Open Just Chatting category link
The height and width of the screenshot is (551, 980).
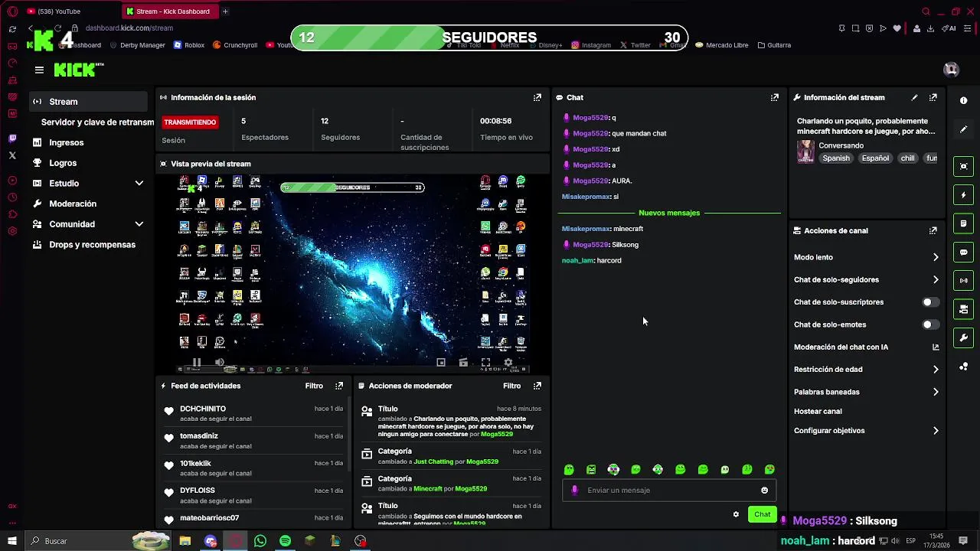click(x=433, y=462)
